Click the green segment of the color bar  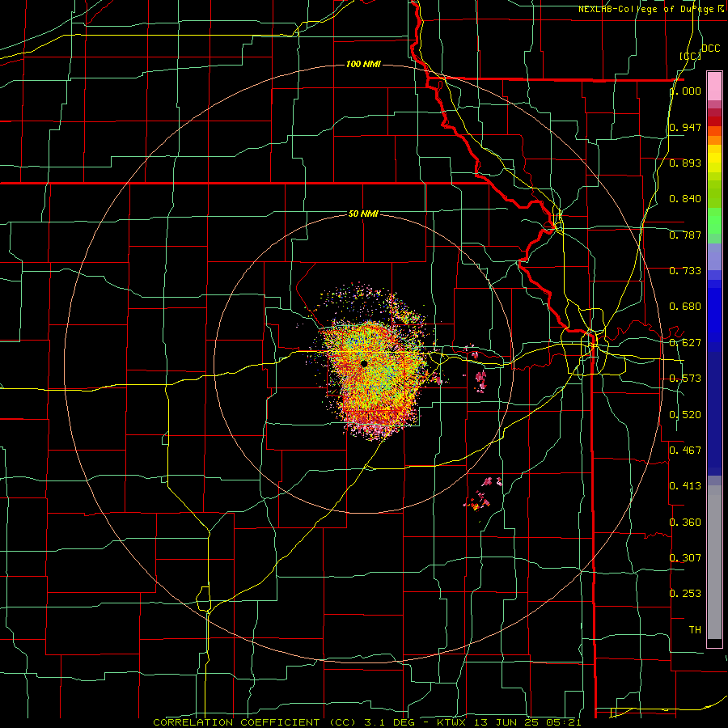point(714,221)
